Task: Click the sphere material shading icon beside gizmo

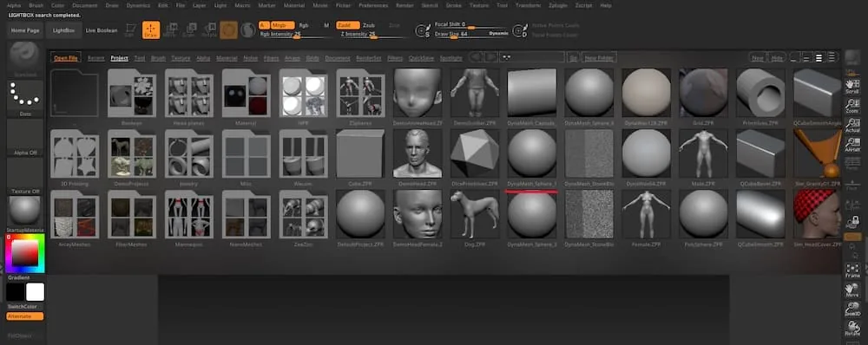Action: 247,29
